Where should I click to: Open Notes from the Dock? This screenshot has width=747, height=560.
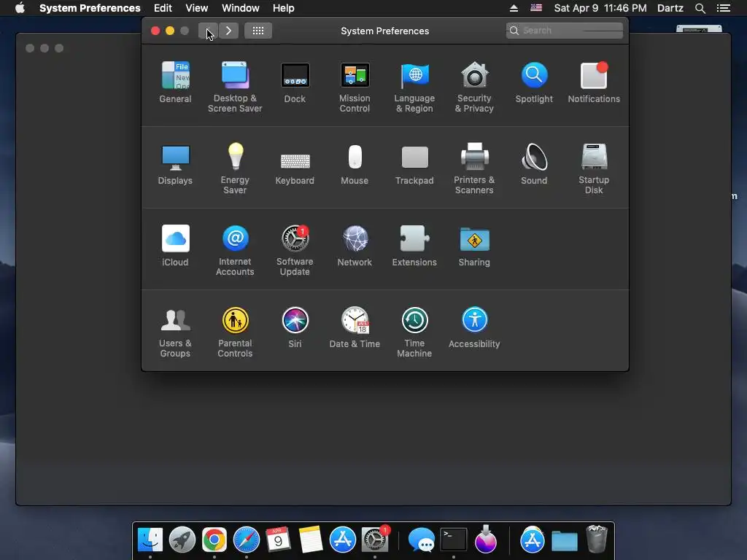click(x=311, y=540)
